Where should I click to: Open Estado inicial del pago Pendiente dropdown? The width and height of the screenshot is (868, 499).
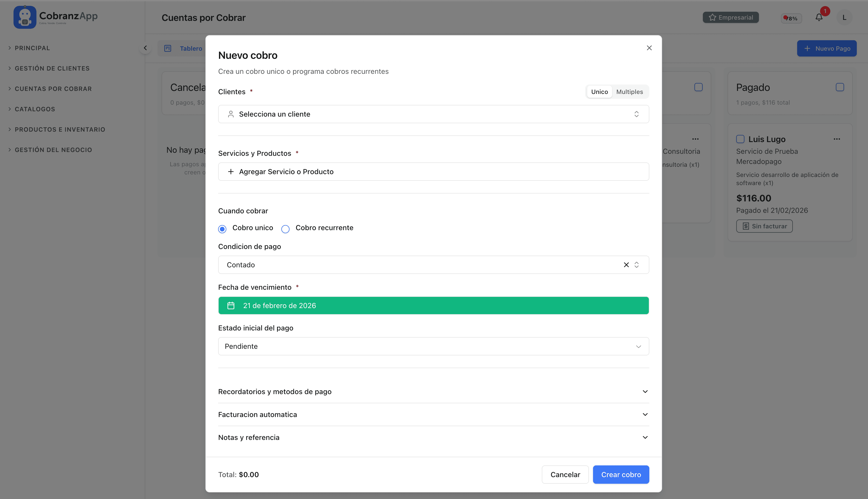[433, 346]
